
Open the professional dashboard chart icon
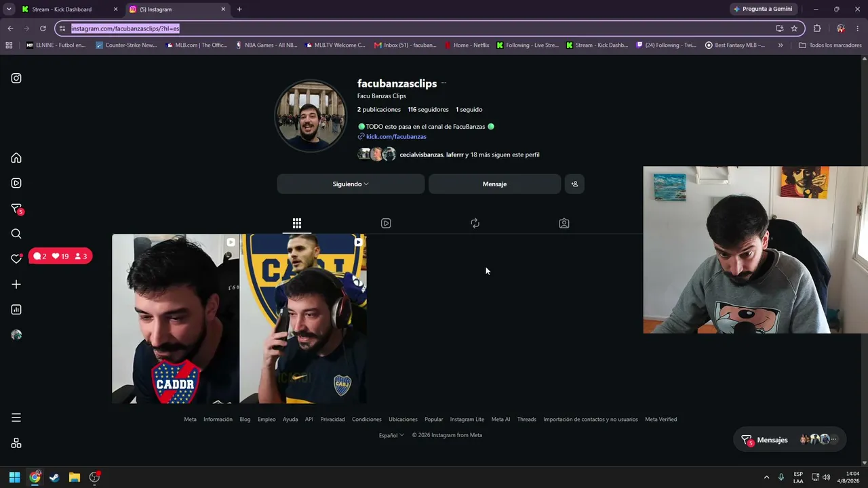click(x=16, y=310)
